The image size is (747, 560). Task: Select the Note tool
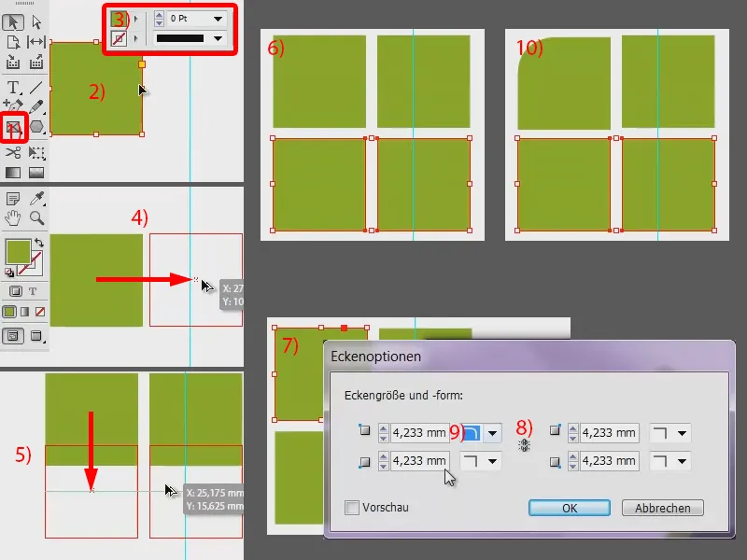point(13,198)
